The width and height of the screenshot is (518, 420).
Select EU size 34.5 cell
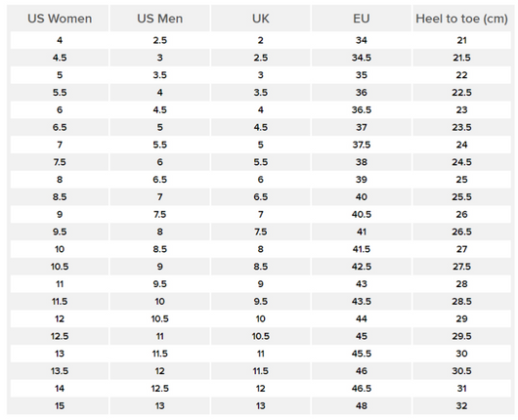click(x=361, y=58)
